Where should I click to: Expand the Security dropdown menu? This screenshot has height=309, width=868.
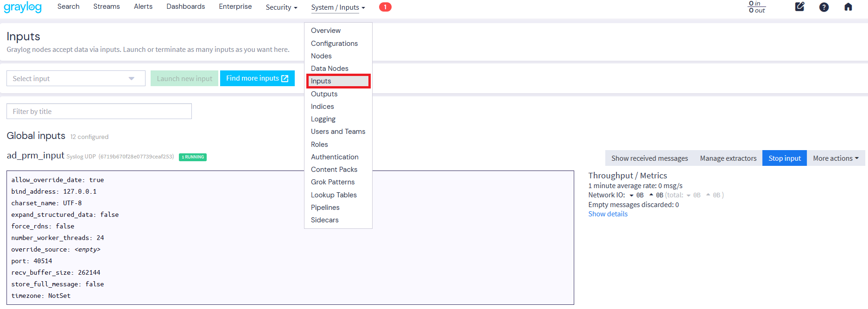[281, 7]
